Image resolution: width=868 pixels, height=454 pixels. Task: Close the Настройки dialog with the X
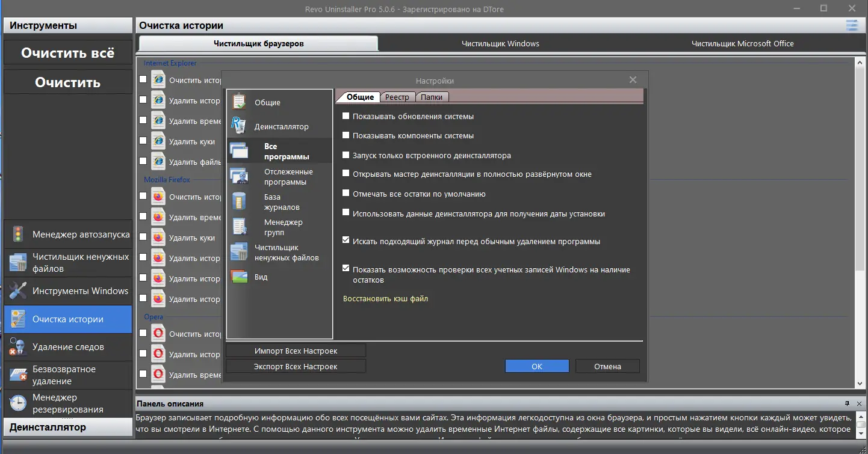(633, 79)
